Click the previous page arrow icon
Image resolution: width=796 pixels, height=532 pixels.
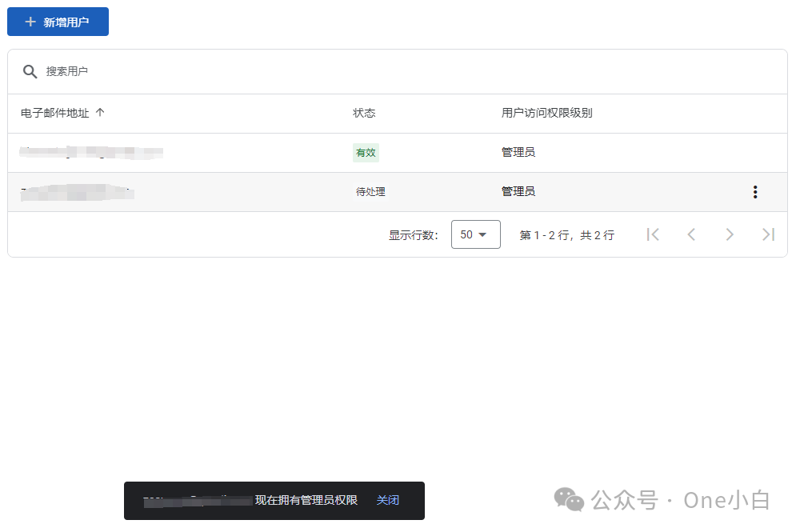pos(691,234)
